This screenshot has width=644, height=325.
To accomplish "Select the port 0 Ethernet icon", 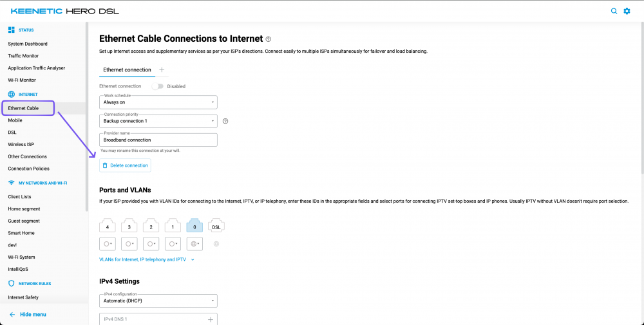I will (x=194, y=226).
